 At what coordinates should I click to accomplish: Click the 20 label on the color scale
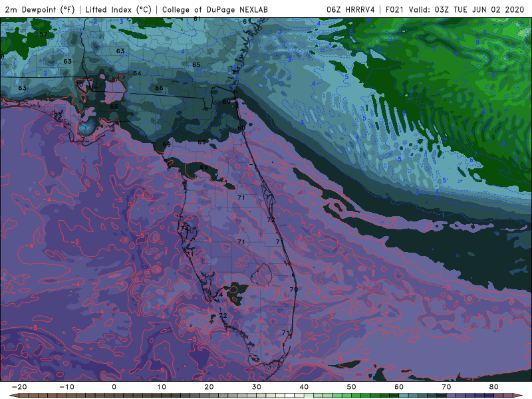209,387
